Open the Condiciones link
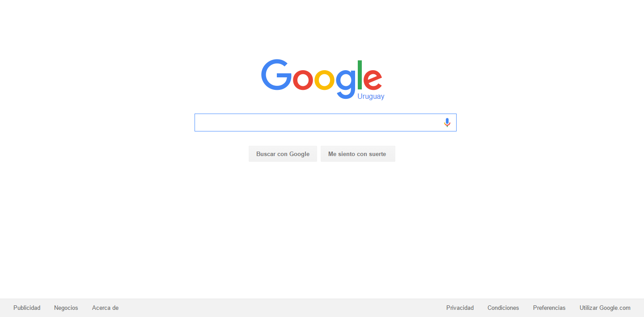Viewport: 644px width, 317px height. (x=503, y=308)
